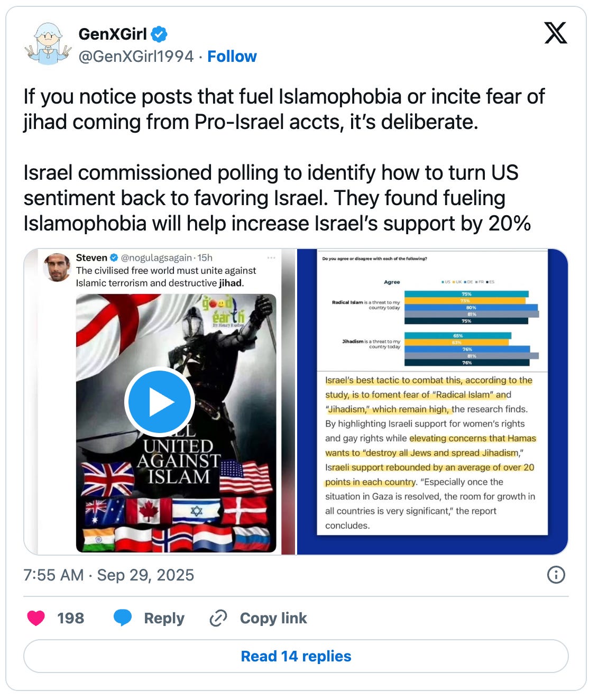Click the copy link chain icon
The image size is (589, 700).
click(218, 618)
